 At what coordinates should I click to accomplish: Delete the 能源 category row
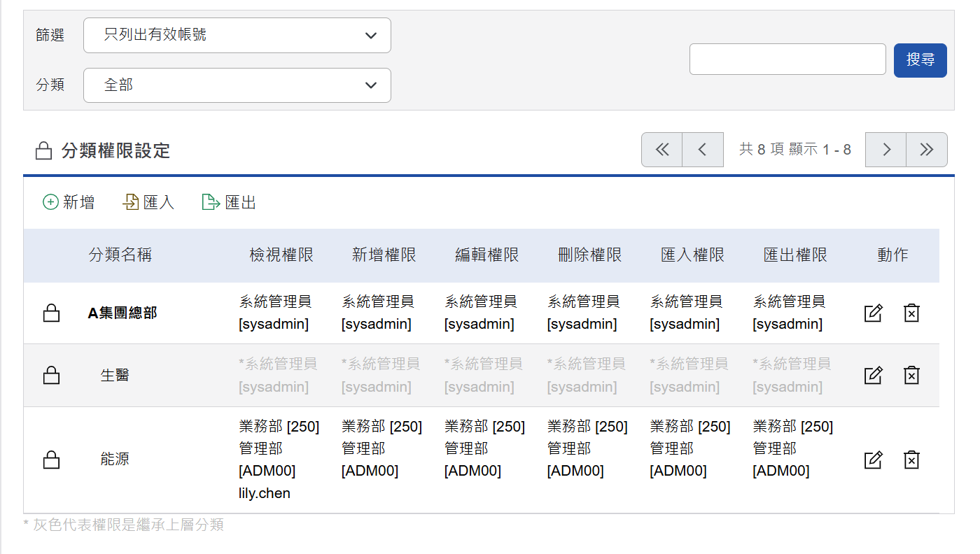[911, 460]
